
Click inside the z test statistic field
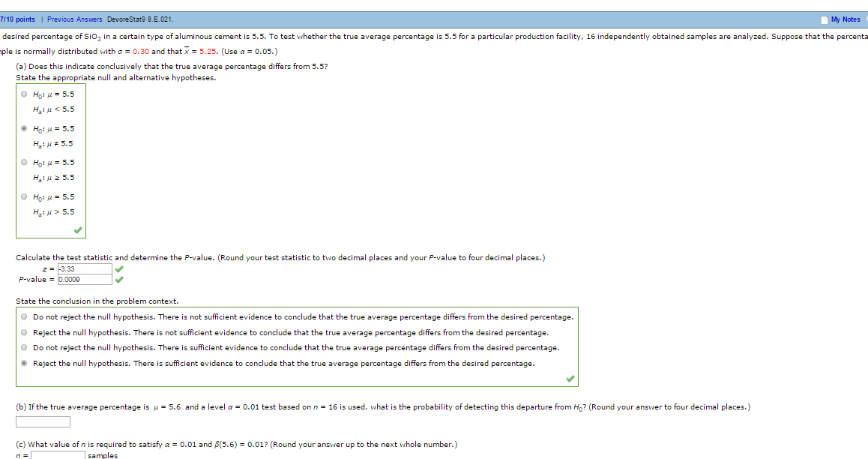point(85,268)
